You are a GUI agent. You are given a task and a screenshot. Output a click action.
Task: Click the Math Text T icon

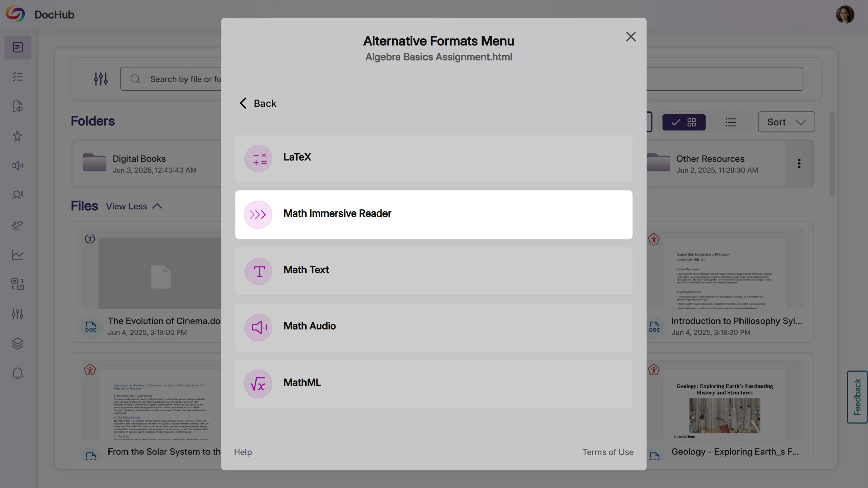coord(258,271)
